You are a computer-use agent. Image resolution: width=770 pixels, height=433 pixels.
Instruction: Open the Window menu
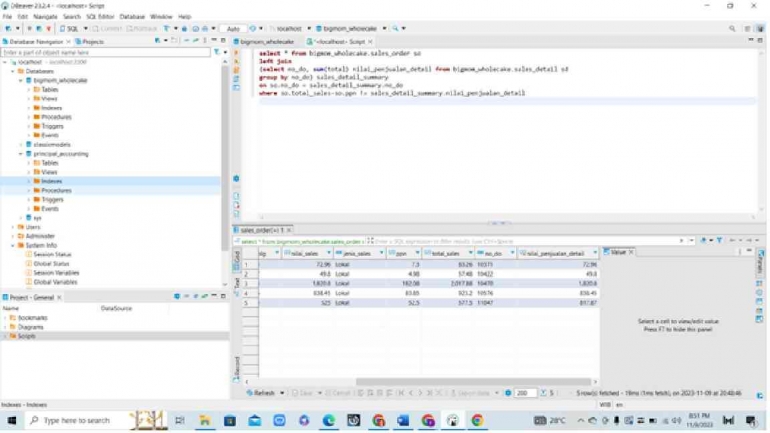161,17
